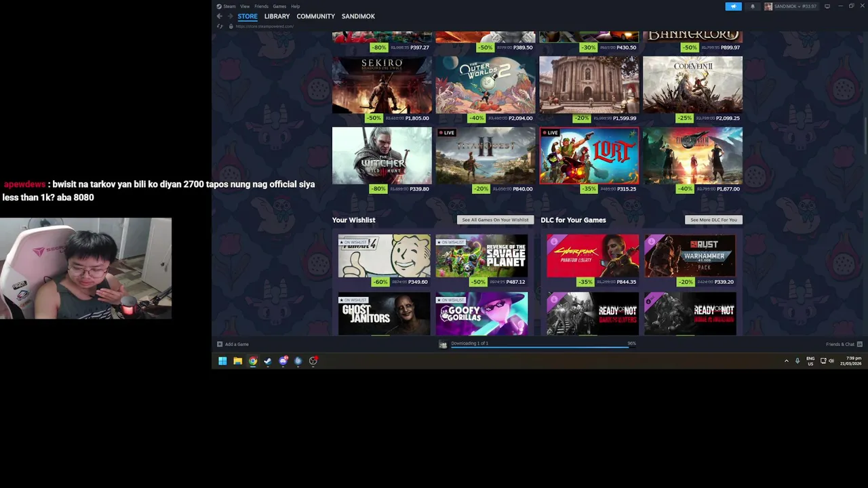Open the Fallout 4 wishlist card
The width and height of the screenshot is (868, 488).
point(384,256)
